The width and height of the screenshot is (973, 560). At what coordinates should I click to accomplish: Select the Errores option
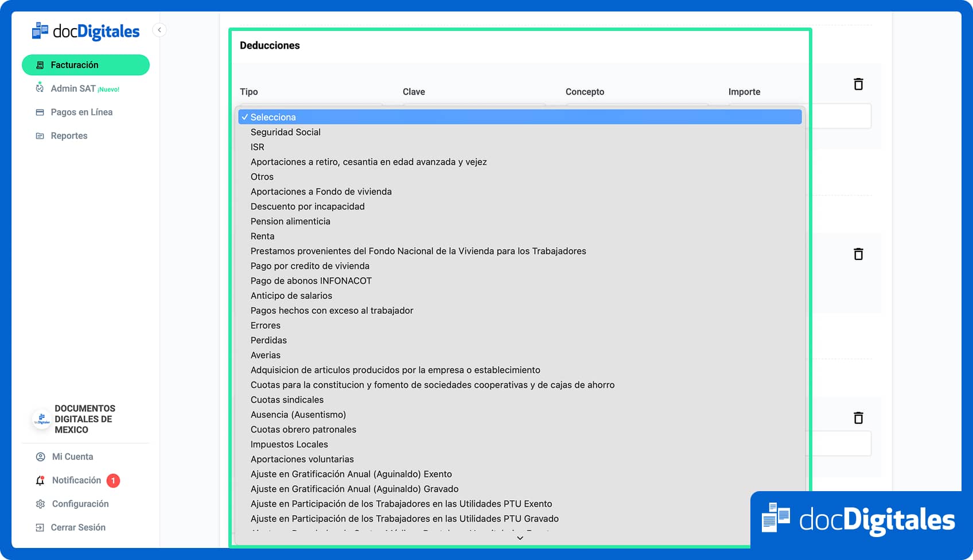pos(520,326)
